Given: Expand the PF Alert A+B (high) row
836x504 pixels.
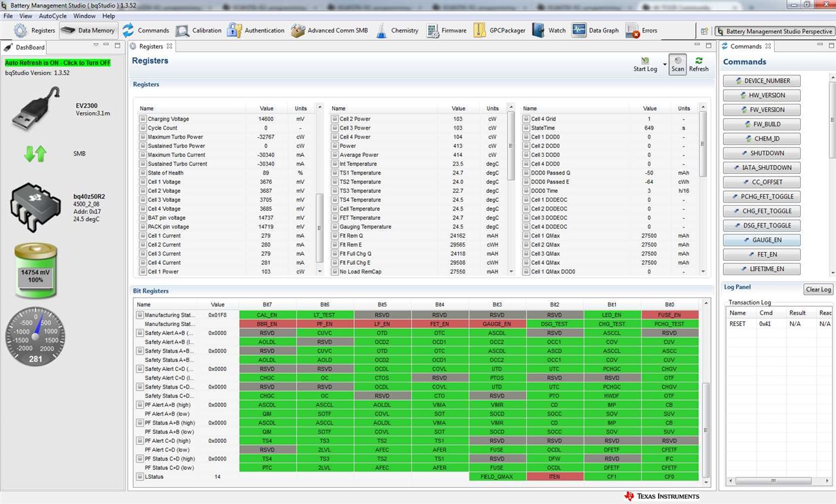Looking at the screenshot, I should (x=140, y=405).
